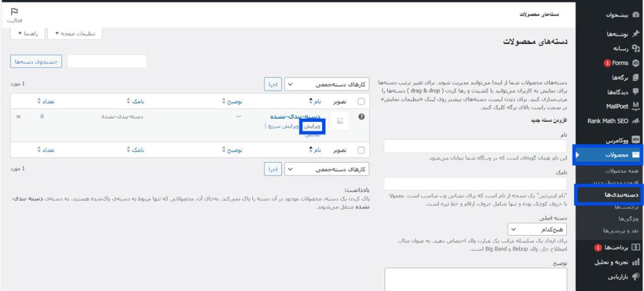Click the فعالیت activity flag icon

14,11
